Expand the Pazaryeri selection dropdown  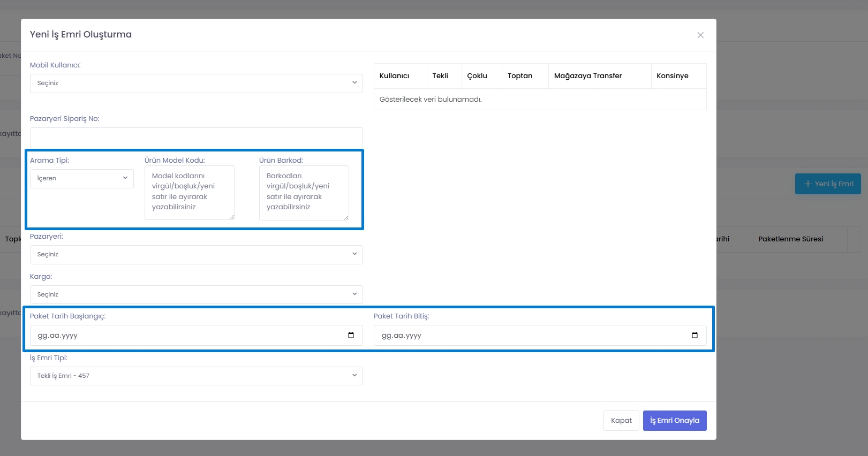pos(196,255)
